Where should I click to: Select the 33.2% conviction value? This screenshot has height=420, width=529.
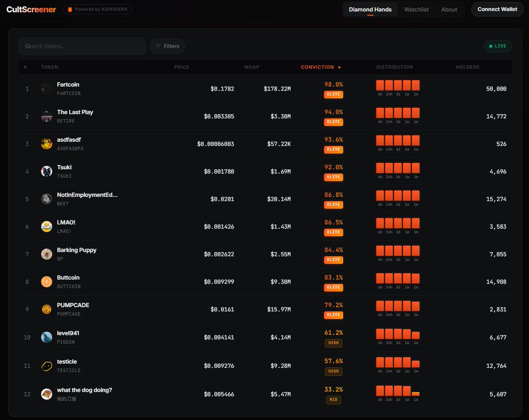334,390
